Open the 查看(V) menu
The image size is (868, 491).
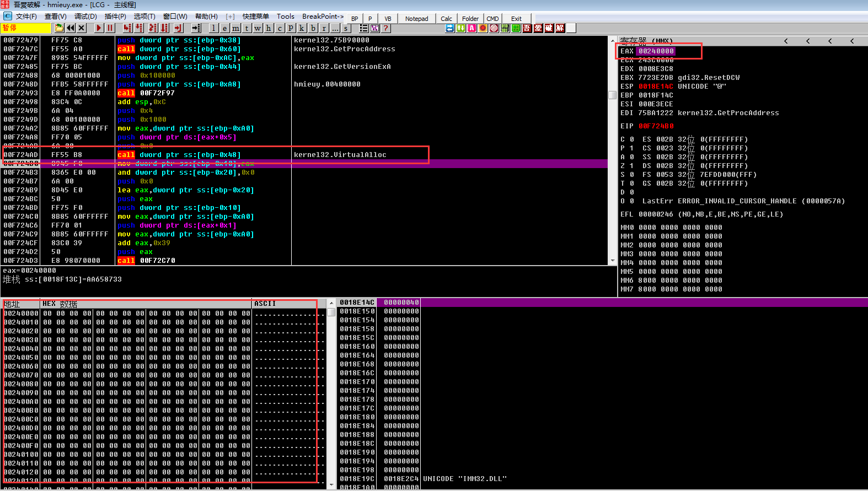[56, 17]
